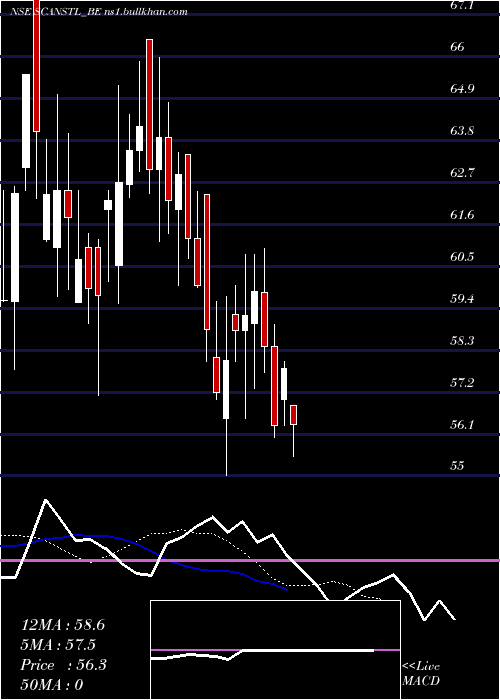
Task: Click the 61.6 price axis label
Action: coord(462,215)
